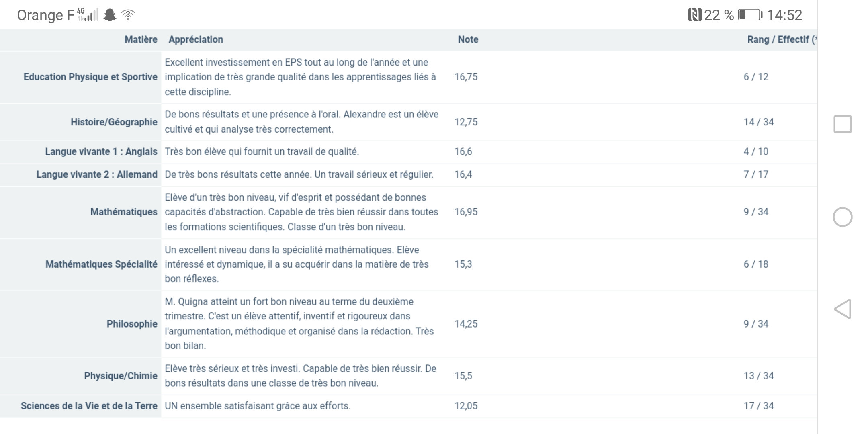
Task: Click the Matière column header
Action: pyautogui.click(x=141, y=39)
